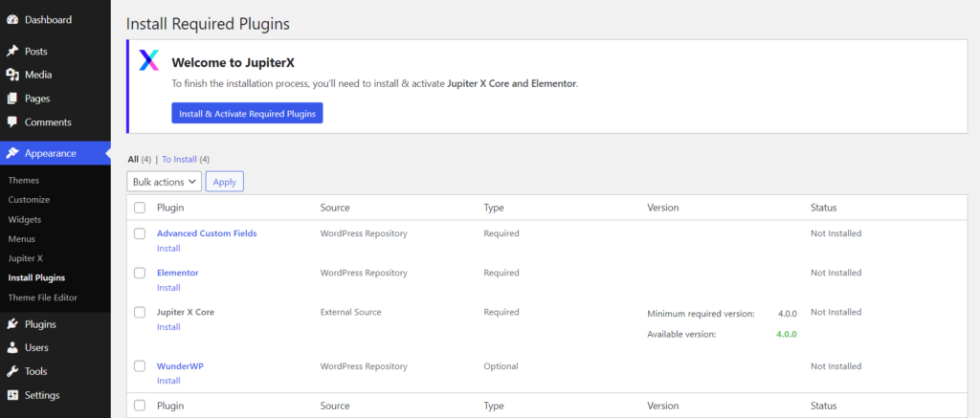Viewport: 980px width, 418px height.
Task: Filter by the To Install view
Action: point(179,160)
